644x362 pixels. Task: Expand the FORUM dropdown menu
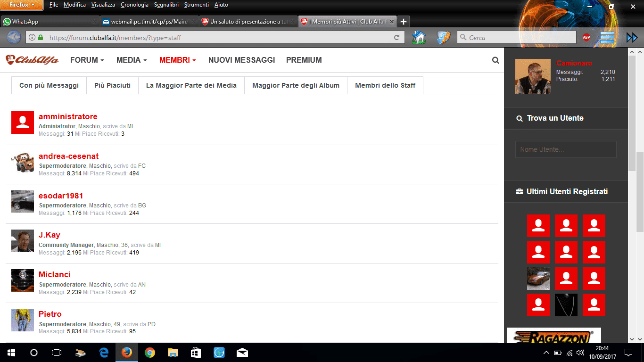[x=87, y=60]
